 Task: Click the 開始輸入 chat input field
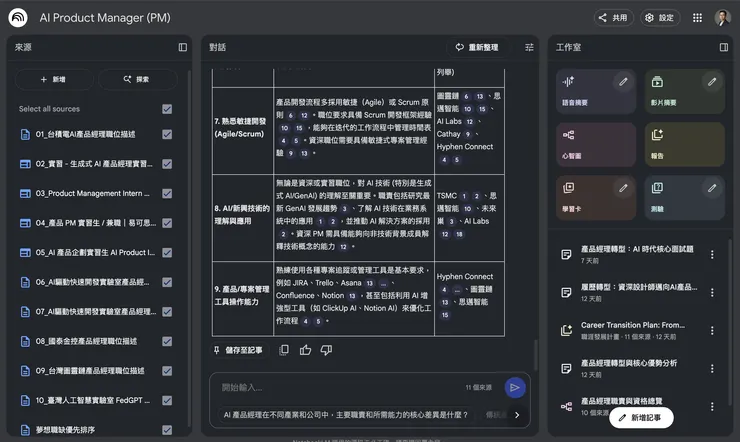(x=340, y=388)
